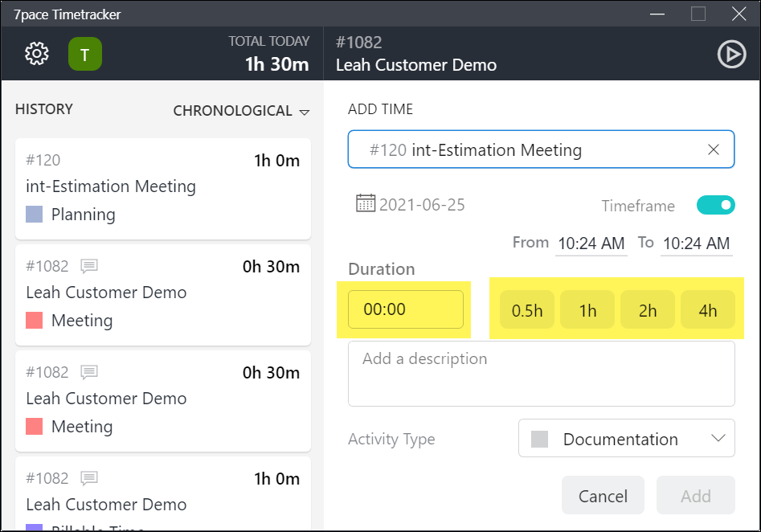The height and width of the screenshot is (532, 761).
Task: Click the Add a description text box
Action: (541, 374)
